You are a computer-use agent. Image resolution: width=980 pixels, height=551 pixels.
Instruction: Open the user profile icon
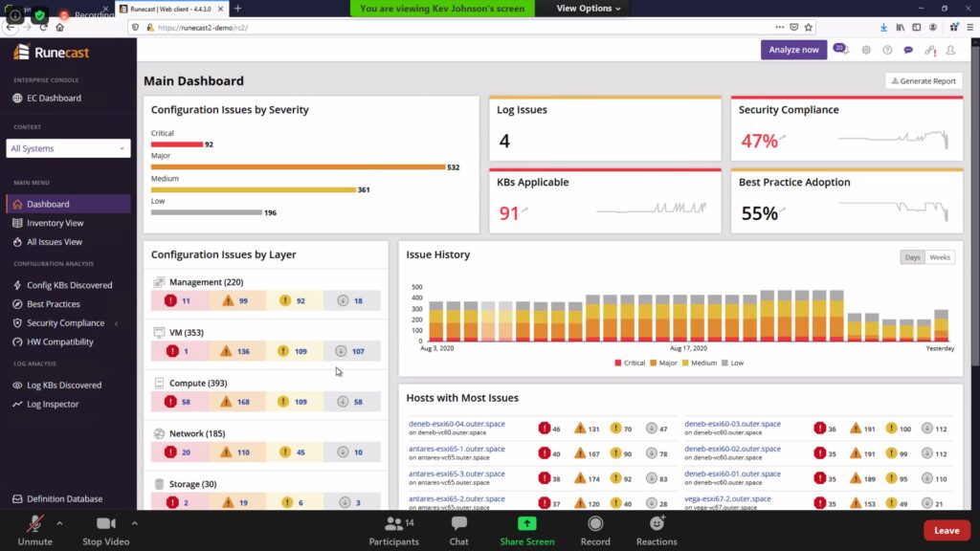[x=950, y=50]
